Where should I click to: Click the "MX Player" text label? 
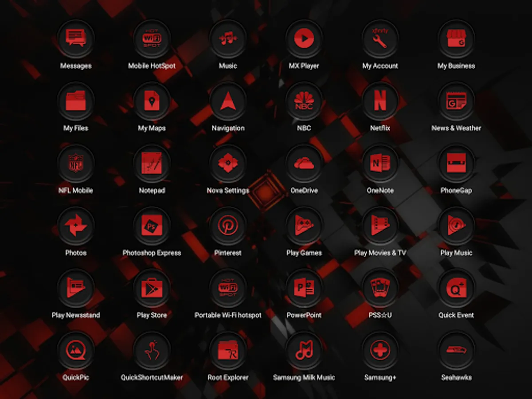(304, 66)
